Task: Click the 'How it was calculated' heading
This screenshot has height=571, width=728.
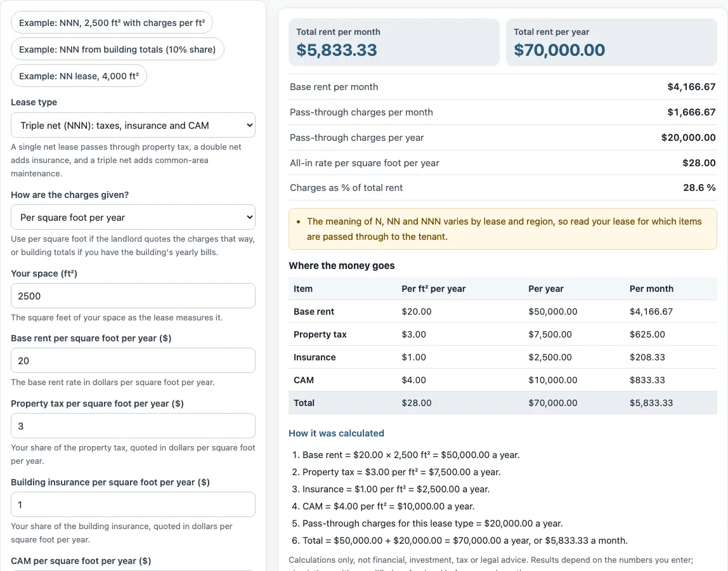Action: click(x=337, y=433)
